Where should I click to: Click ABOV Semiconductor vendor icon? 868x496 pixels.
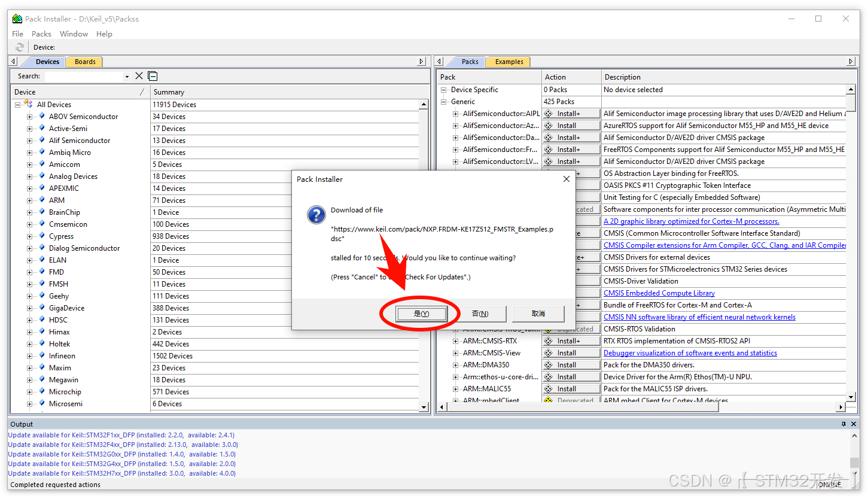pos(42,117)
